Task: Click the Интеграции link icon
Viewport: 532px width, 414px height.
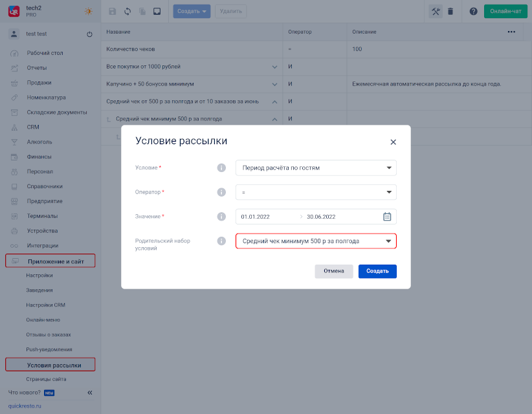Action: pos(14,246)
